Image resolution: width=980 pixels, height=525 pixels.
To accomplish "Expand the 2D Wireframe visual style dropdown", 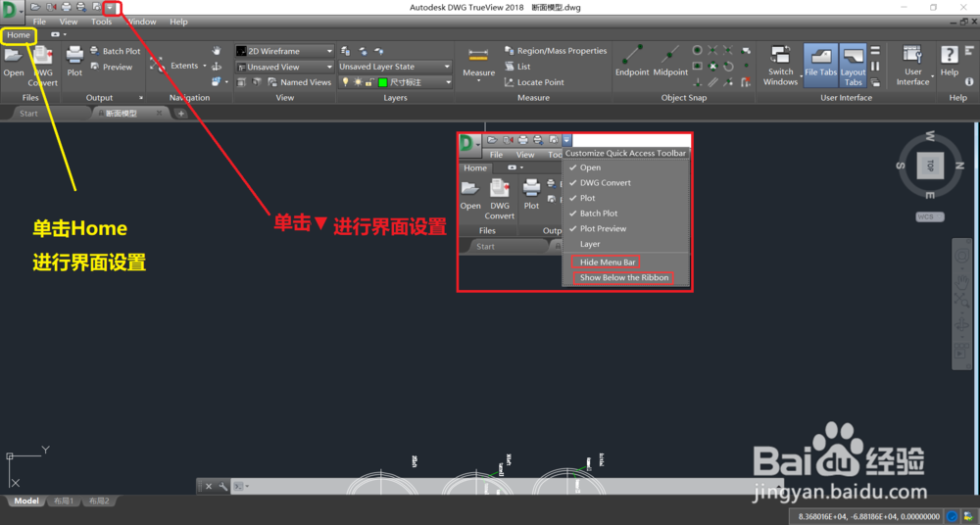I will point(329,51).
